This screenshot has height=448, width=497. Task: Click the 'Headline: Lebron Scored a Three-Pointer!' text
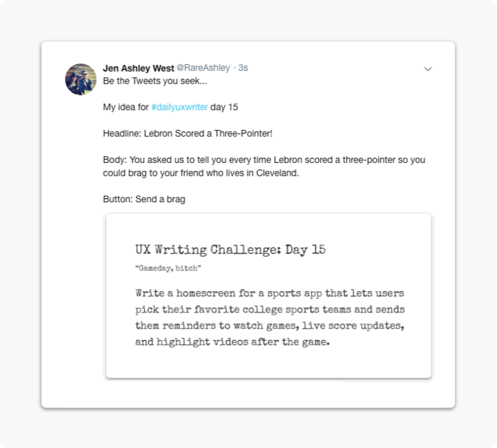point(188,133)
